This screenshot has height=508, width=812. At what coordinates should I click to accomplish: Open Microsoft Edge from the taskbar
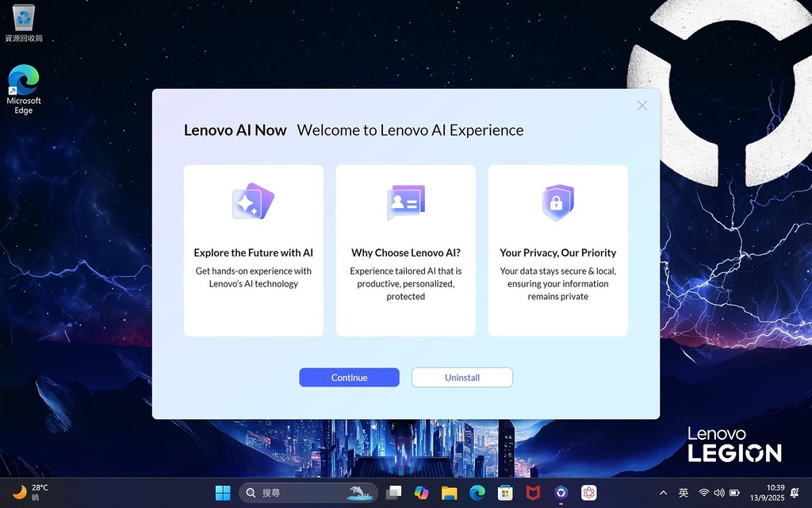477,492
